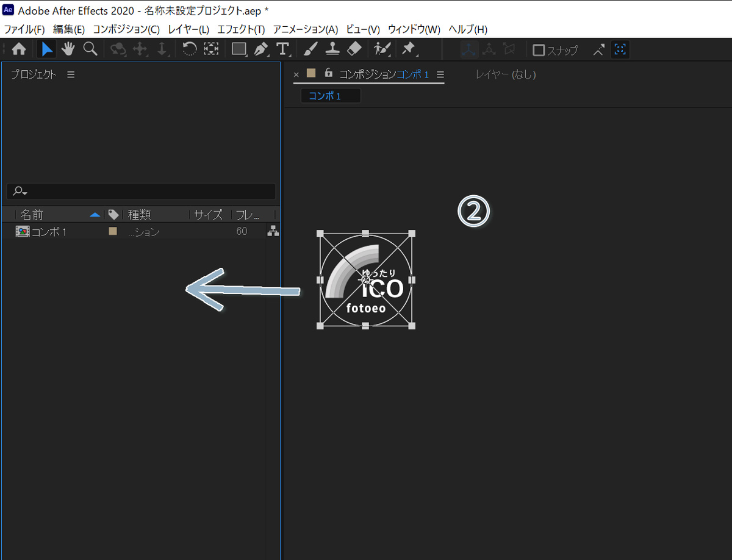Sort by the フレ... column header

(x=248, y=215)
